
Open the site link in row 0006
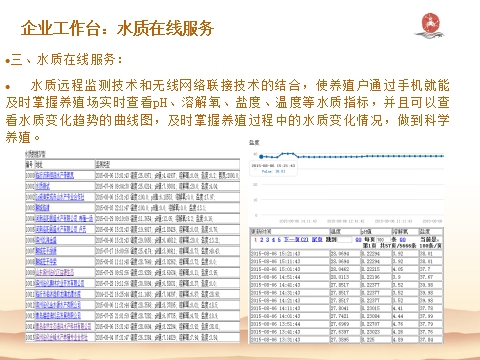46,240
